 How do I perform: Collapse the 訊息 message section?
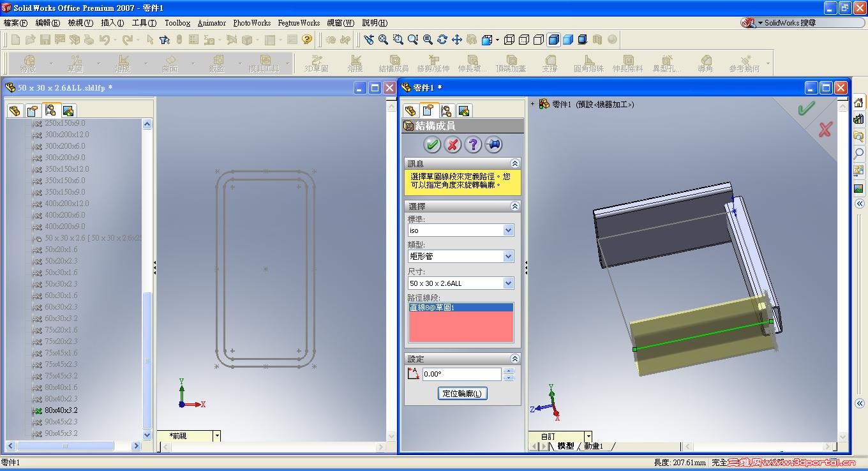pos(515,164)
